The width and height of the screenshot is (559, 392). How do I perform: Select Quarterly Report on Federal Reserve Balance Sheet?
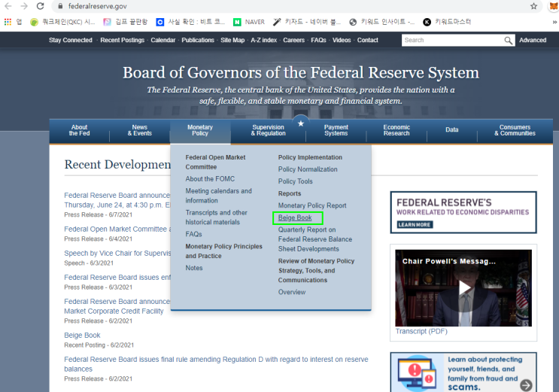315,239
